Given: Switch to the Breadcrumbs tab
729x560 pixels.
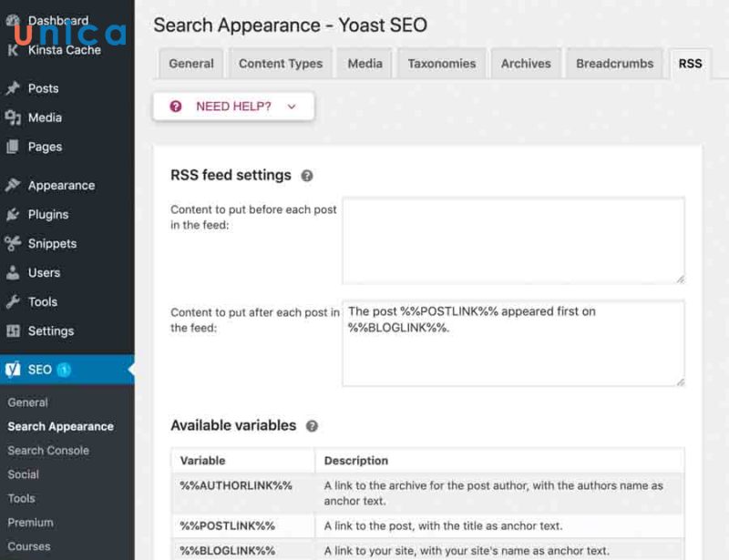Looking at the screenshot, I should click(612, 63).
